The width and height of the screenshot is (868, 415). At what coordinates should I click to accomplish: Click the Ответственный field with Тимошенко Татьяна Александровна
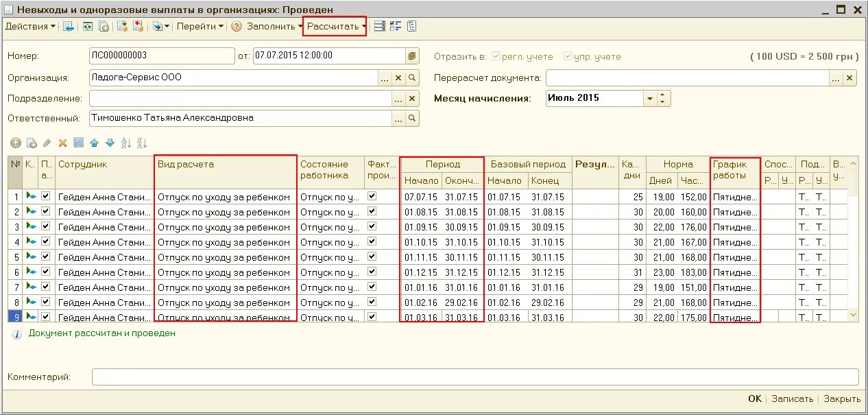[x=240, y=119]
